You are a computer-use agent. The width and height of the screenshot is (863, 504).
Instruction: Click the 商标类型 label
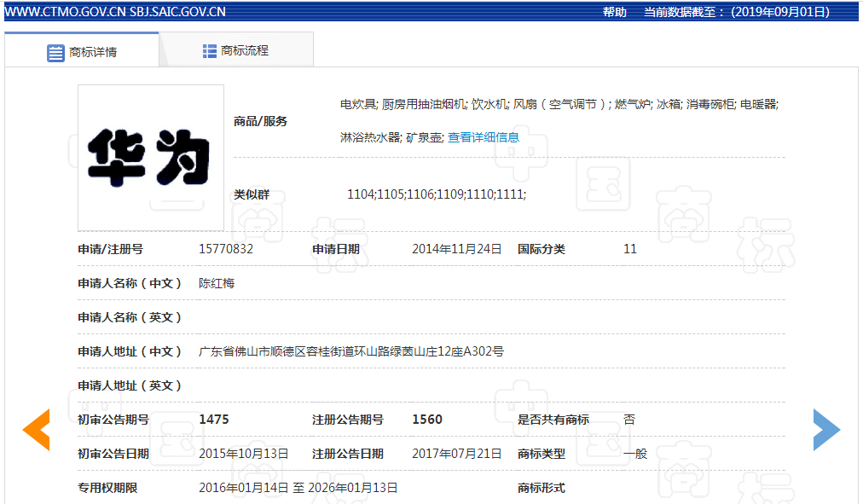(541, 454)
